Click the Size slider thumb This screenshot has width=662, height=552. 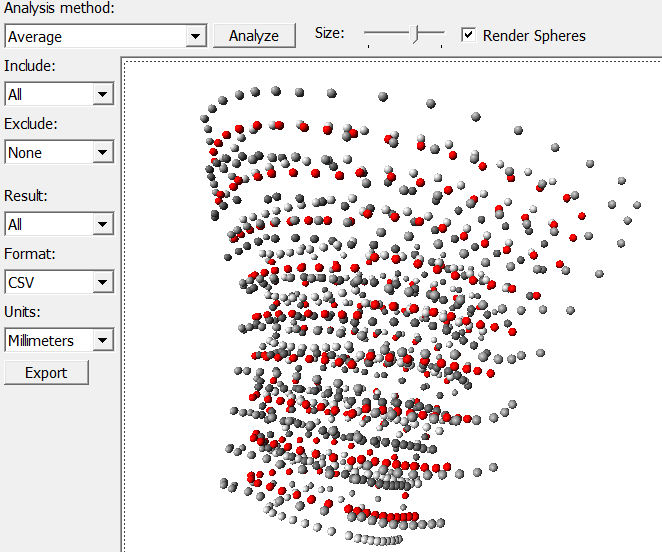coord(415,34)
